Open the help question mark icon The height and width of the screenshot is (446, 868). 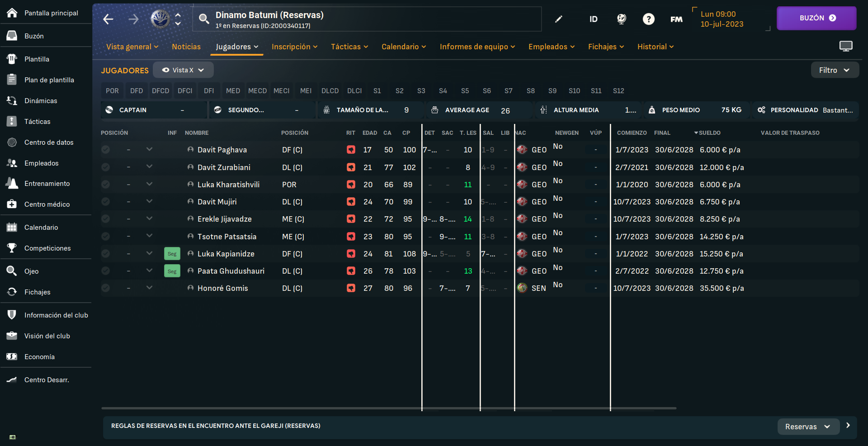click(649, 19)
